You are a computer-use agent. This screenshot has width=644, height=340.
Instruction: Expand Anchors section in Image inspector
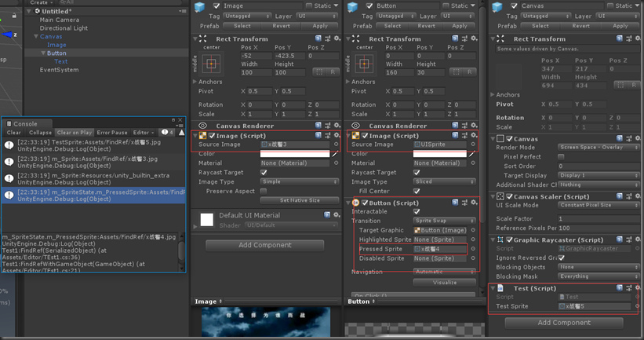coord(195,82)
